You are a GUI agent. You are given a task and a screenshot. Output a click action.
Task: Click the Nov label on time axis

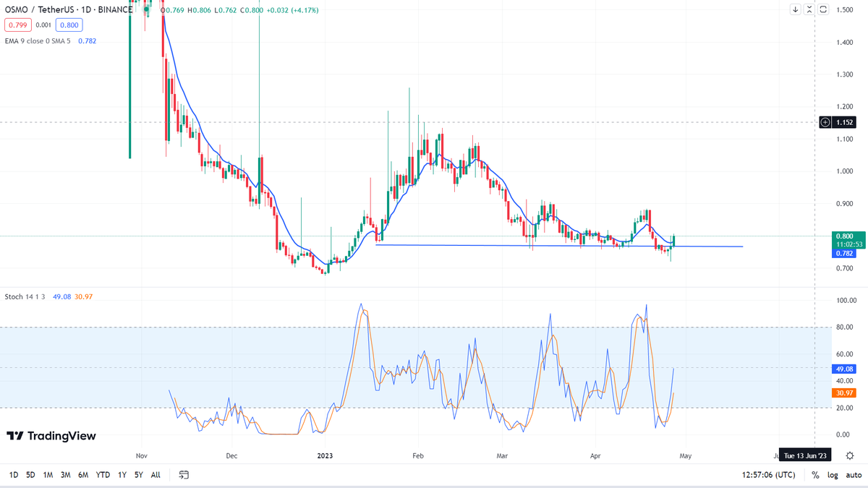click(x=142, y=456)
